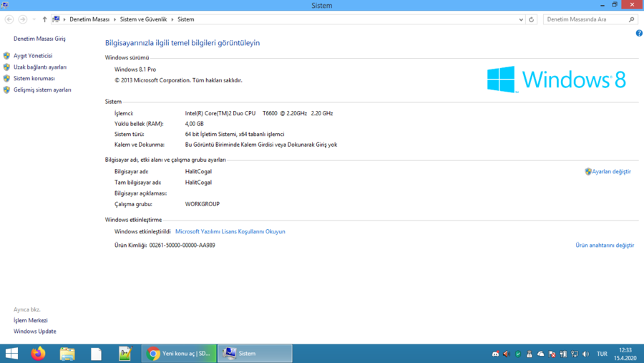
Task: Open the blank document taskbar icon
Action: click(96, 354)
